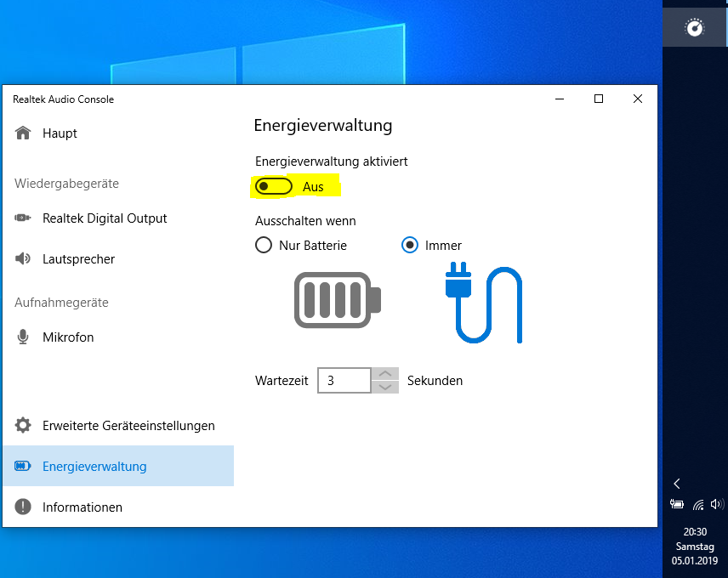The image size is (728, 578).
Task: Click the Mikrofon microphone icon
Action: [x=23, y=337]
